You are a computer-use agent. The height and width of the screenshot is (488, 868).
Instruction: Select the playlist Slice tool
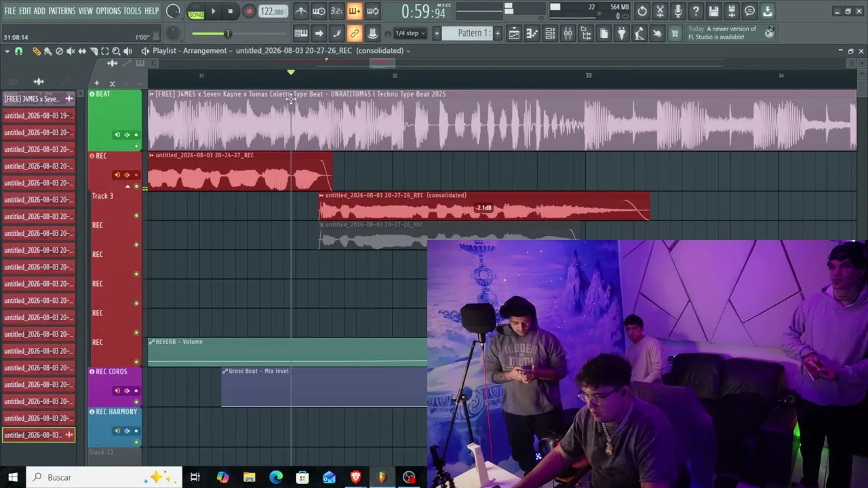click(x=94, y=51)
